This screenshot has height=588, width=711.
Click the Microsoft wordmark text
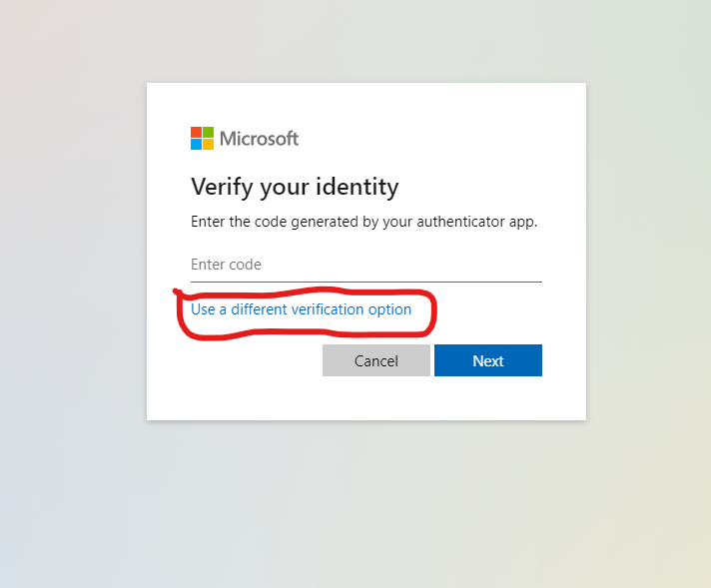[x=259, y=139]
